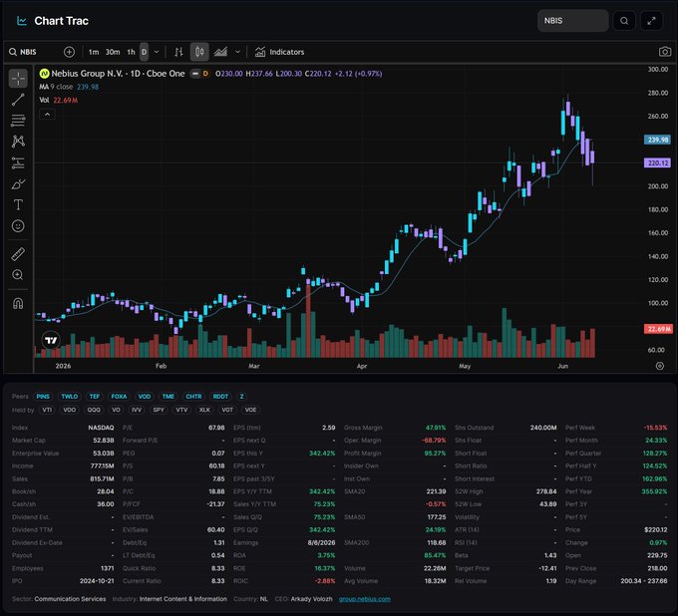
Task: Toggle the symbol legend visibility pill
Action: click(x=195, y=74)
